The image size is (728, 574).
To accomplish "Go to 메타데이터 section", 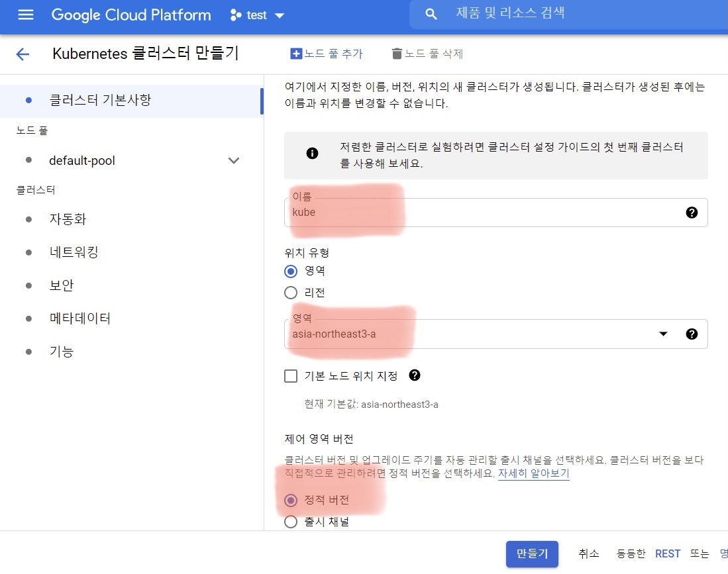I will tap(80, 318).
